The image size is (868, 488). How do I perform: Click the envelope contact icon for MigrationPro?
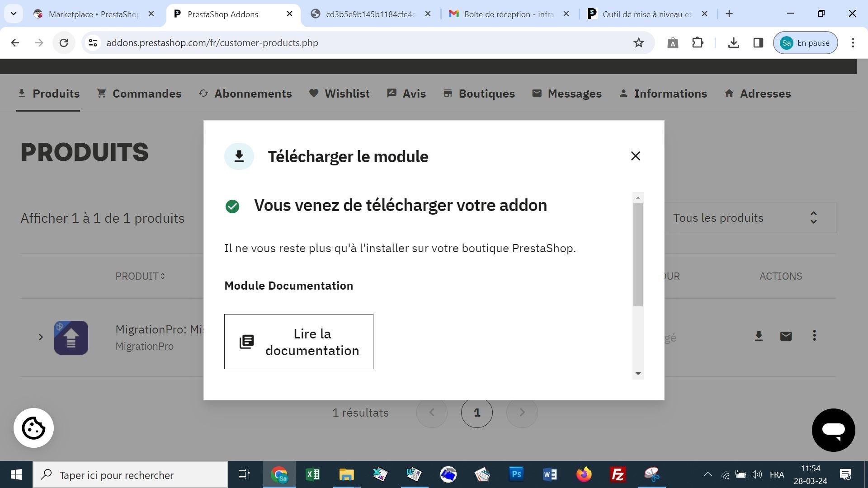coord(786,336)
